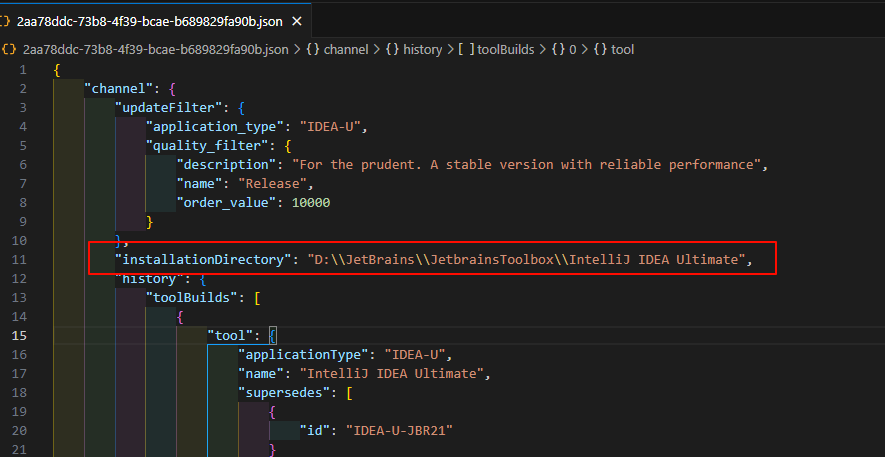Click the "installationDirectory" key

(203, 260)
